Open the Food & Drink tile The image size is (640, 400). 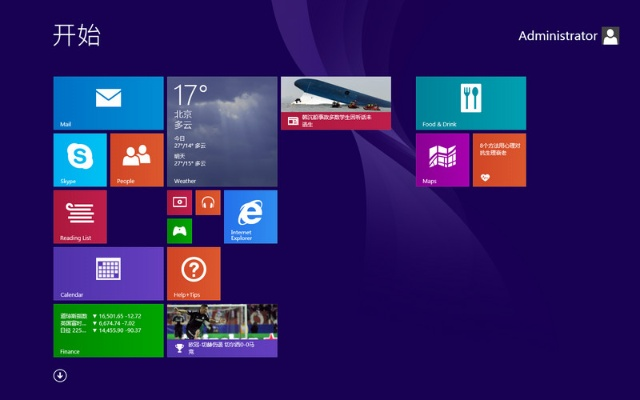(x=471, y=103)
